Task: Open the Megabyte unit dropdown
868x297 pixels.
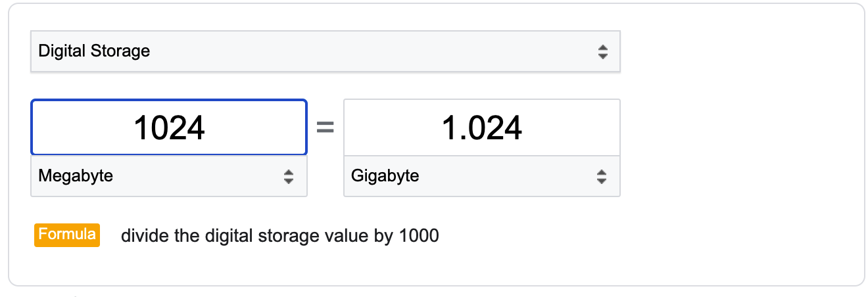Action: point(169,176)
